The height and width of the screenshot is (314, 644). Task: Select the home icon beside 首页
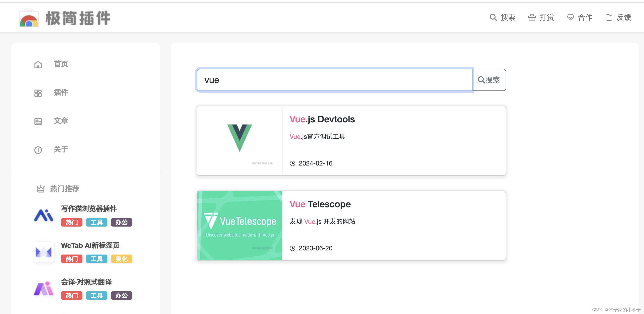point(38,64)
